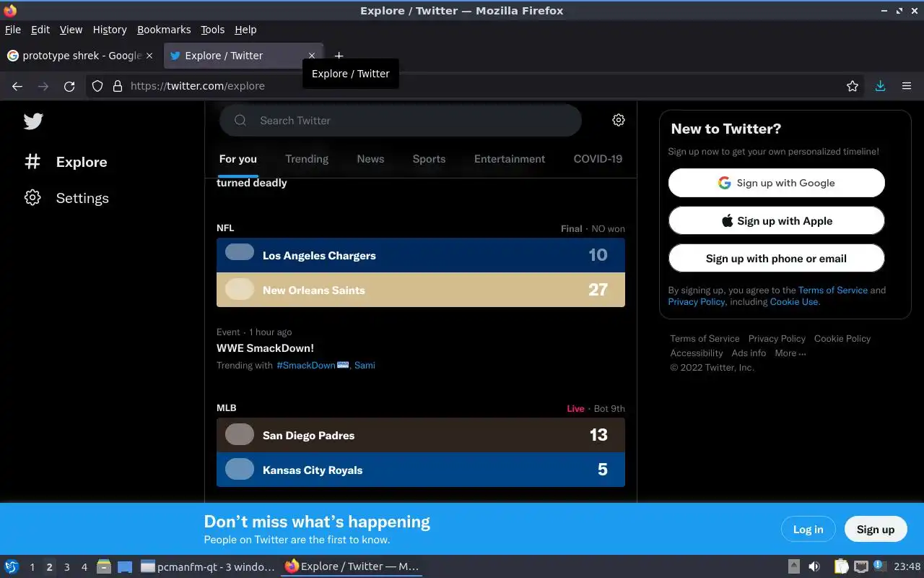Image resolution: width=924 pixels, height=578 pixels.
Task: Click the #SmackDown hashtag link
Action: tap(306, 365)
